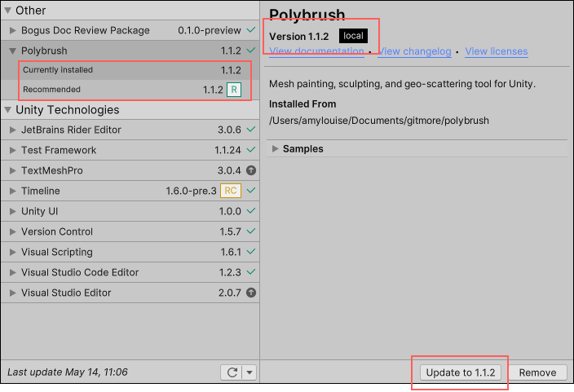
Task: Select the Timeline label
Action: (x=41, y=191)
